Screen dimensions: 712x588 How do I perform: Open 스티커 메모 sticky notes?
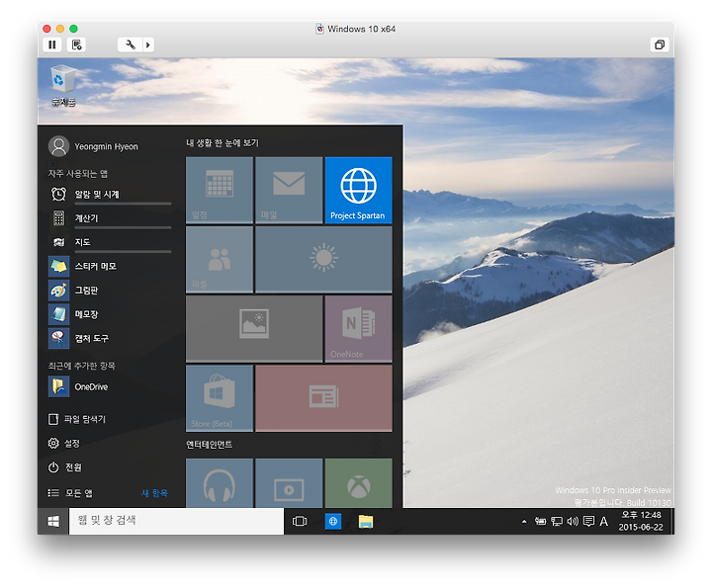tap(110, 266)
